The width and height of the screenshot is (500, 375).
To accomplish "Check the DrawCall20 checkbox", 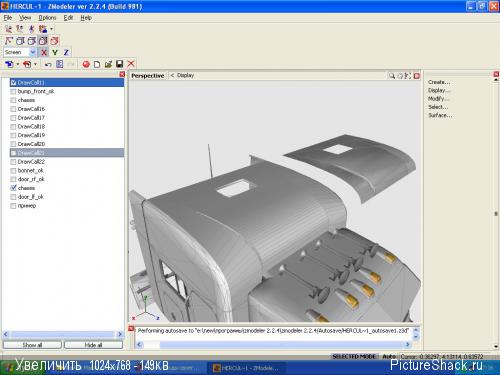I will 13,144.
